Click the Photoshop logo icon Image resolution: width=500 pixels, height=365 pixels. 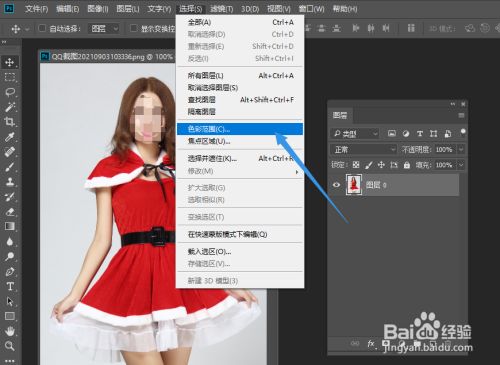pyautogui.click(x=9, y=8)
